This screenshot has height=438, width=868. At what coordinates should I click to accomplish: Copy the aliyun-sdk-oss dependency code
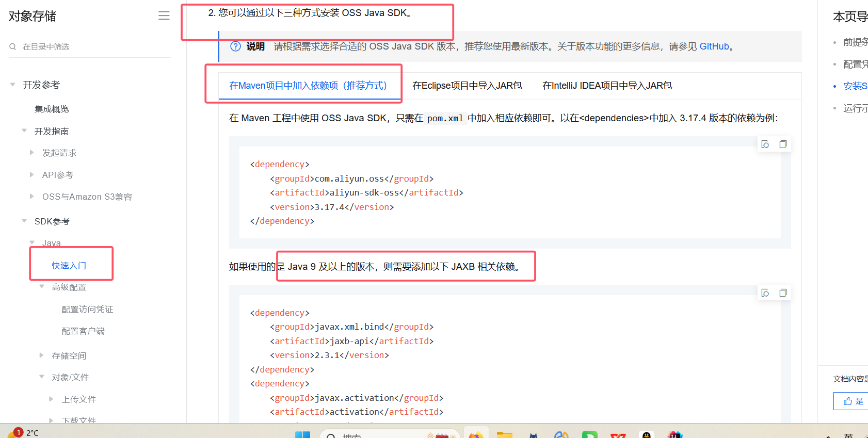[x=783, y=144]
